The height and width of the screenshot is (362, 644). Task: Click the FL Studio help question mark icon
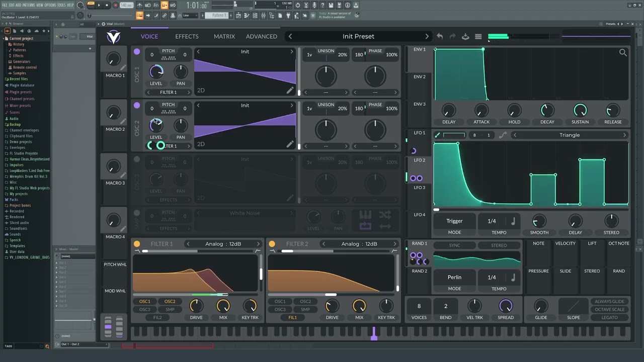pos(323,5)
